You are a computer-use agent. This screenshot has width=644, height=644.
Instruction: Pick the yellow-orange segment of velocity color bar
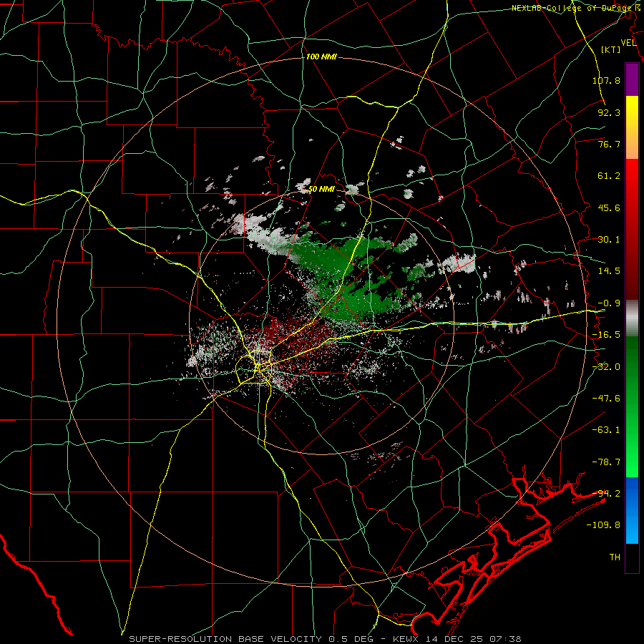(x=632, y=127)
